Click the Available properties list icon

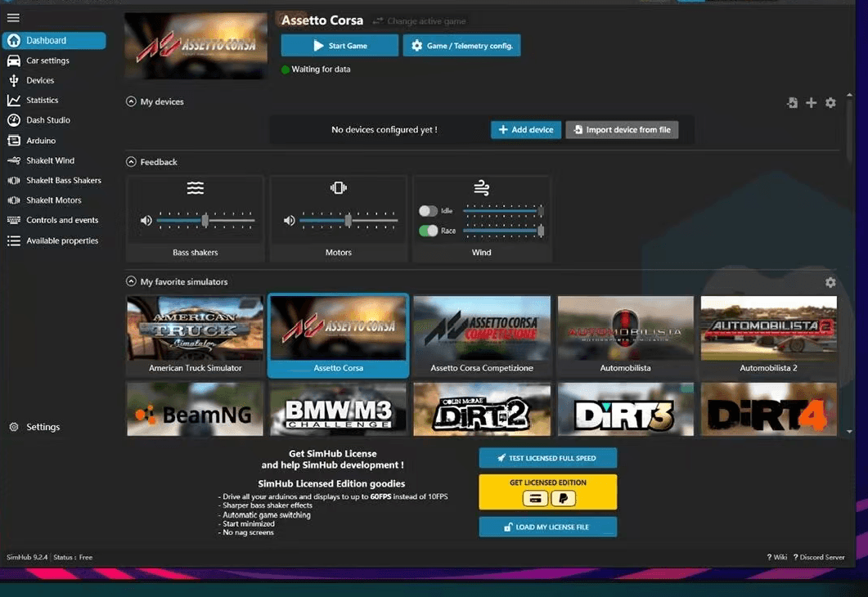[14, 240]
